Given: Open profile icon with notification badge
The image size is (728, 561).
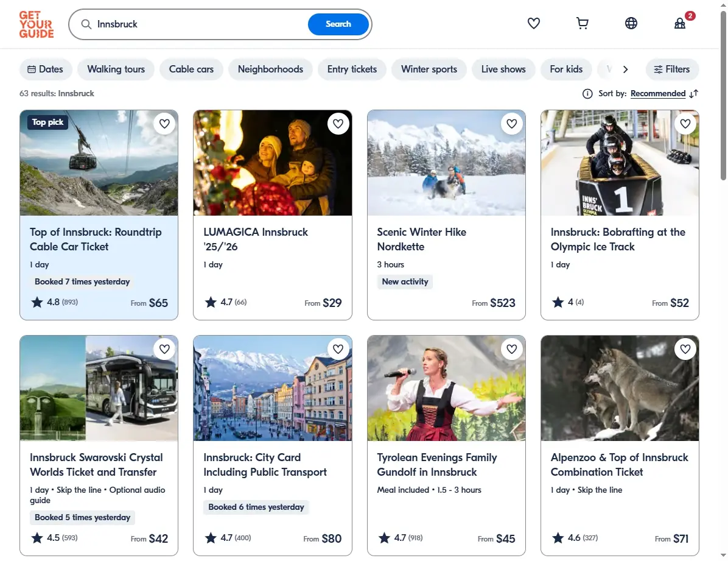Looking at the screenshot, I should pos(680,23).
